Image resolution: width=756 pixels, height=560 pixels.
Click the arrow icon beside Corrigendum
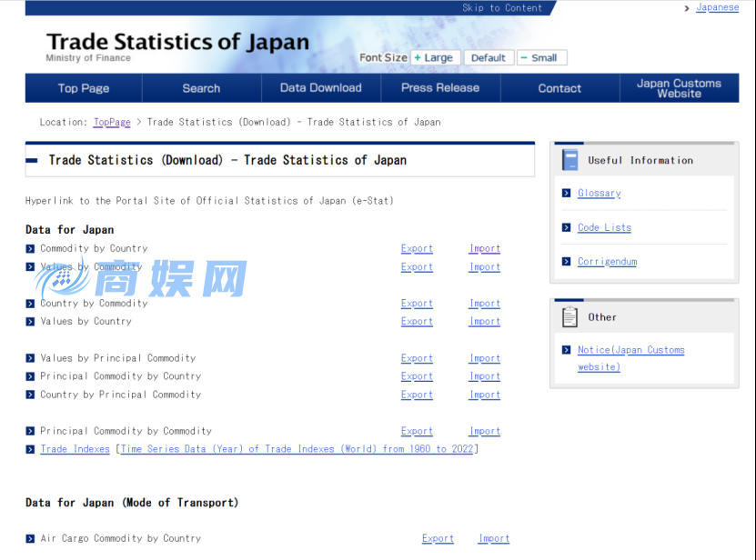[567, 261]
